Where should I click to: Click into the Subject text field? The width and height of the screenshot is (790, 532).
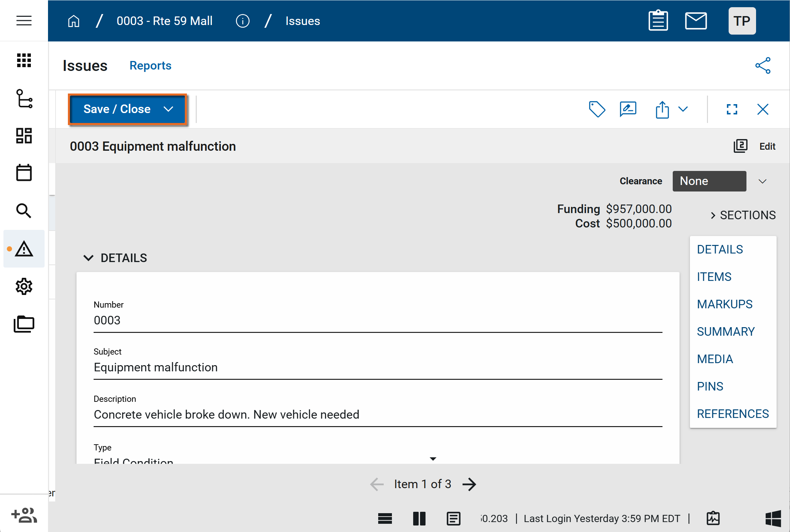pos(377,368)
